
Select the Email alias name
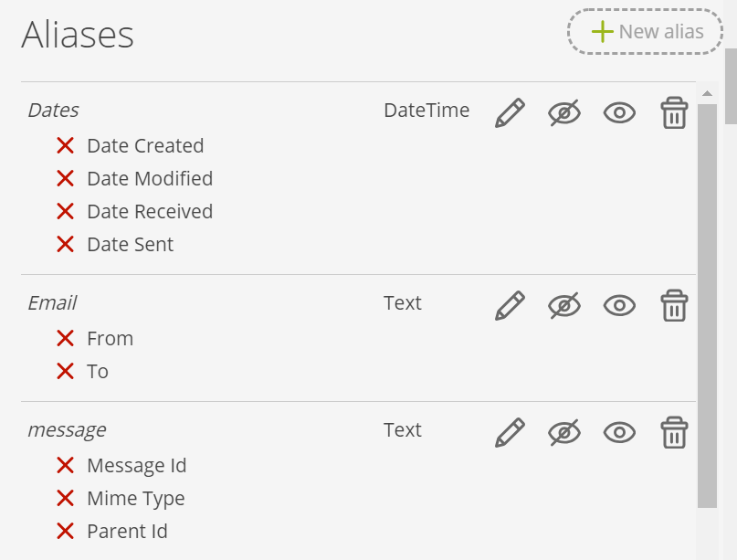pos(52,302)
